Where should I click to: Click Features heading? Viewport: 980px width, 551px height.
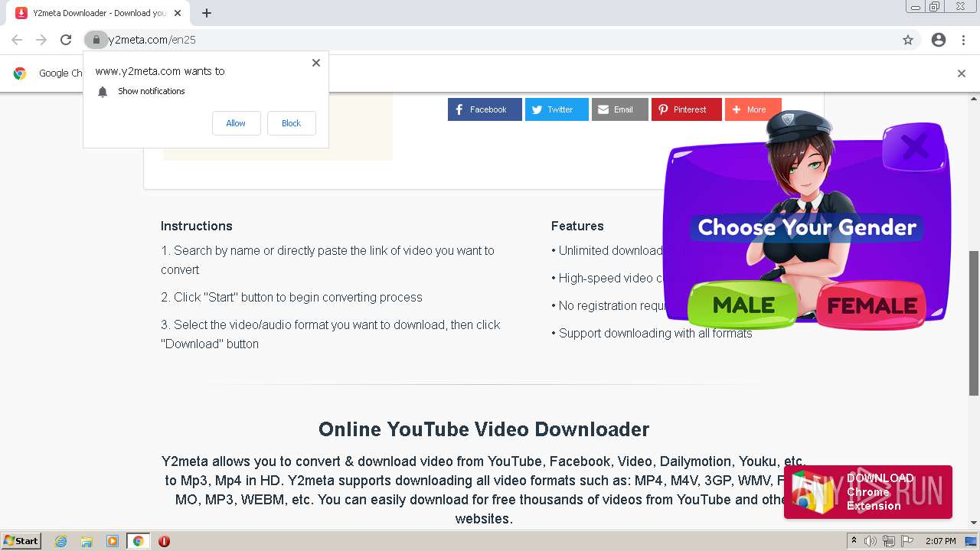click(577, 226)
